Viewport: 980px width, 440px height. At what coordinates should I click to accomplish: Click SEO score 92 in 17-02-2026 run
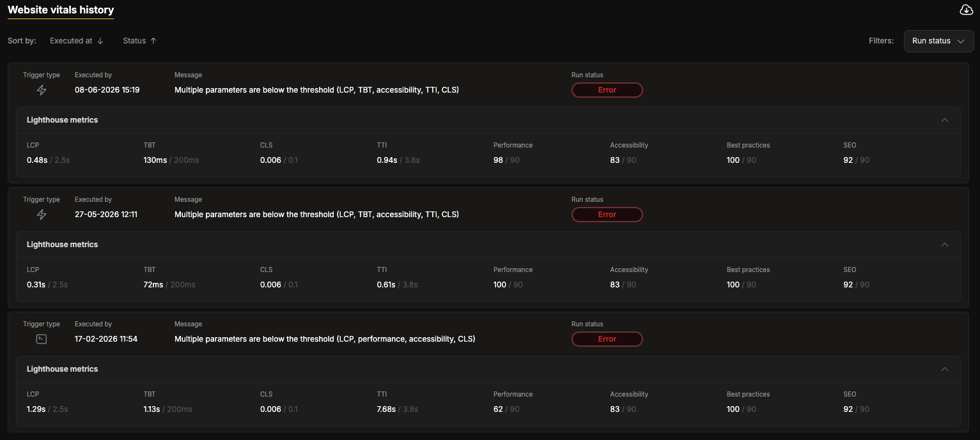[x=848, y=409]
